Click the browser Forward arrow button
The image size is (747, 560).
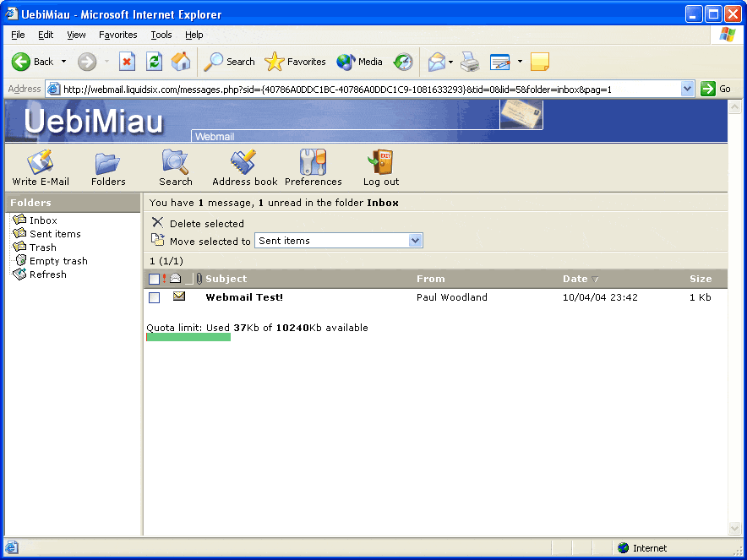87,62
